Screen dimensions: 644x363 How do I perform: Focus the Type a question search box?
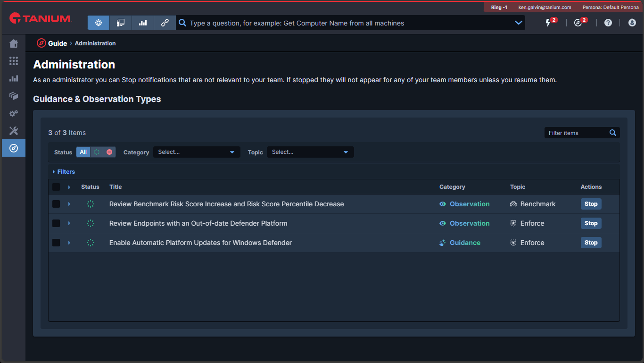coord(349,23)
